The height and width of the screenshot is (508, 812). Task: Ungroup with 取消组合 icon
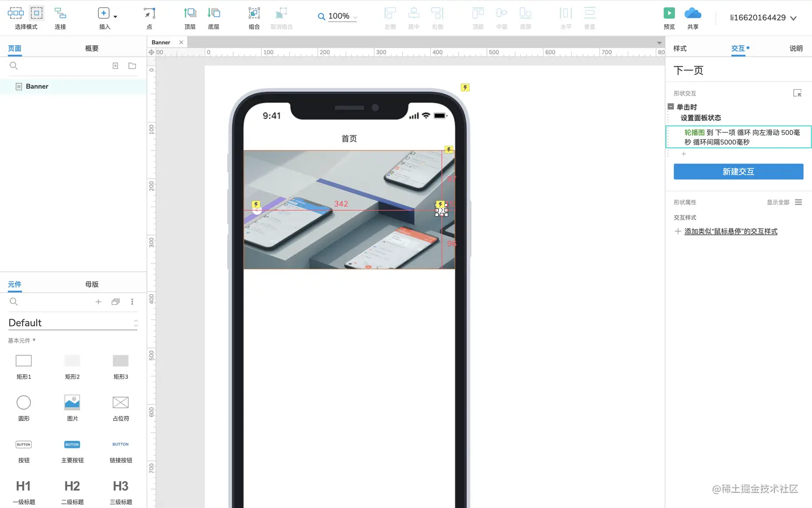pos(281,13)
